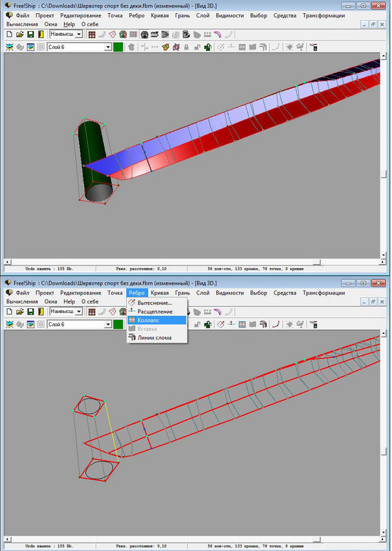Open Трансформации menu in shaded-view window
The image size is (392, 551).
pos(324,15)
